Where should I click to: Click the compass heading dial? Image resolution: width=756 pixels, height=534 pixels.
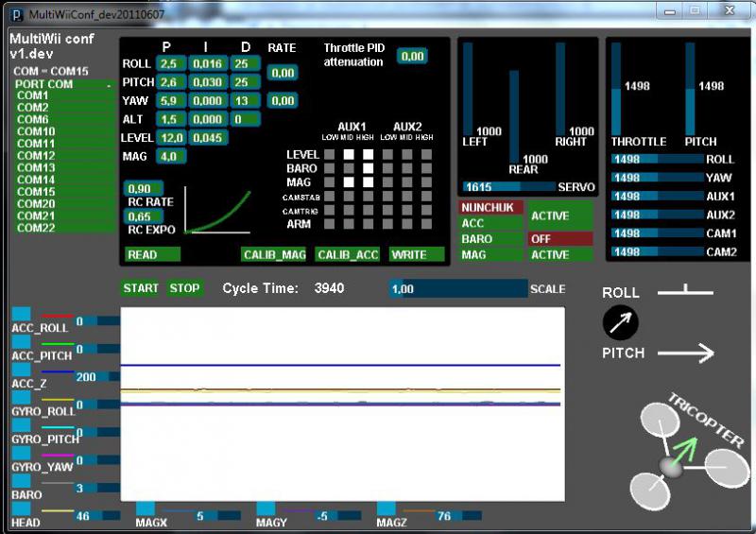pyautogui.click(x=621, y=322)
